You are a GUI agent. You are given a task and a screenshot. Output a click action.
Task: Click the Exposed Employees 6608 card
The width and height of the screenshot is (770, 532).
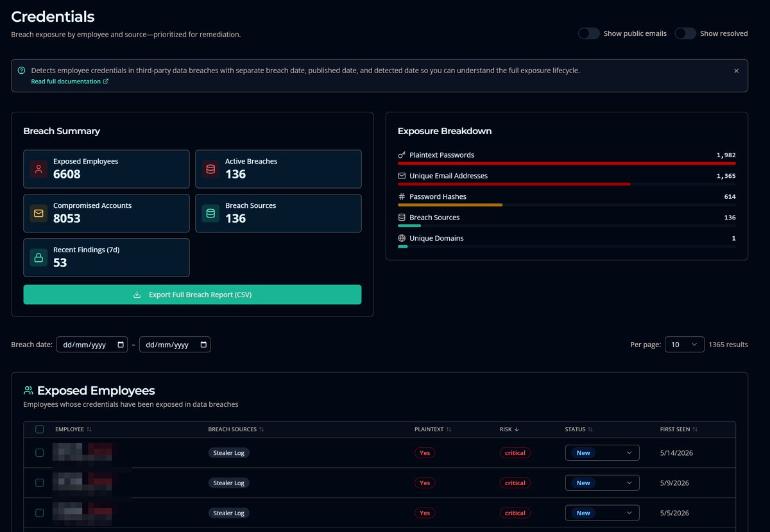pyautogui.click(x=107, y=169)
